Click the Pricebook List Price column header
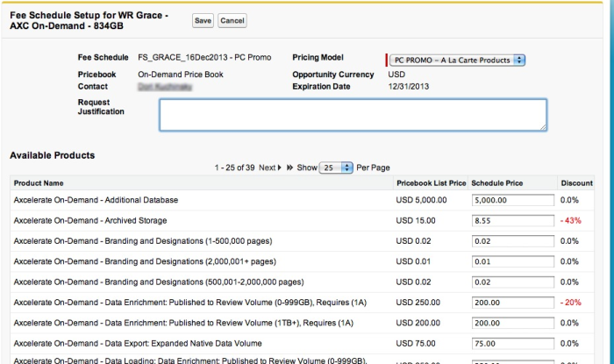This screenshot has height=364, width=614. click(x=432, y=183)
